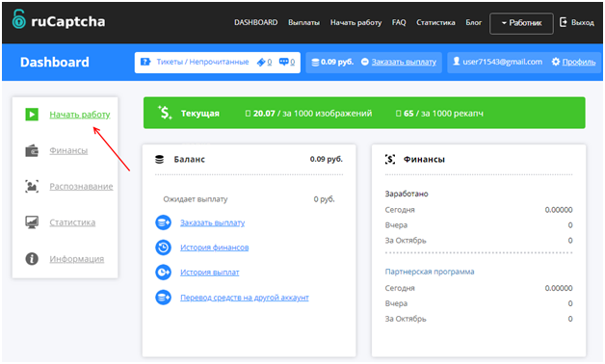Click the wallet icon beside Финансы in sidebar
This screenshot has width=605, height=364.
[x=32, y=150]
